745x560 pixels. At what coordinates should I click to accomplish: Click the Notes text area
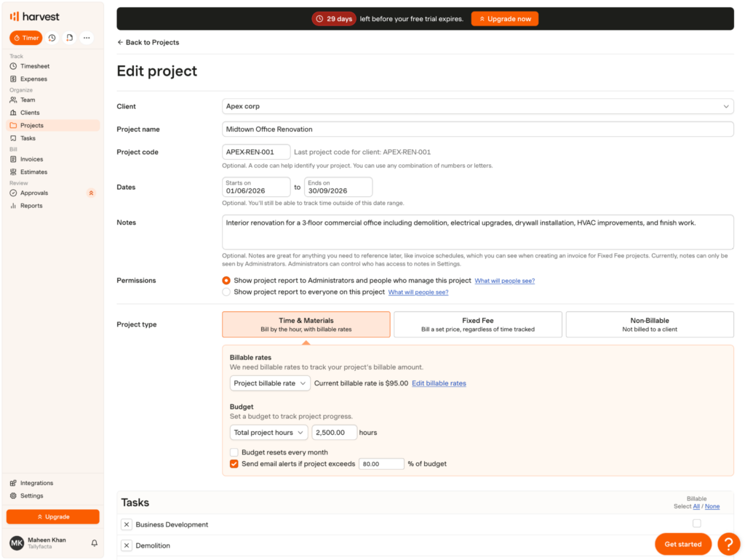point(477,232)
